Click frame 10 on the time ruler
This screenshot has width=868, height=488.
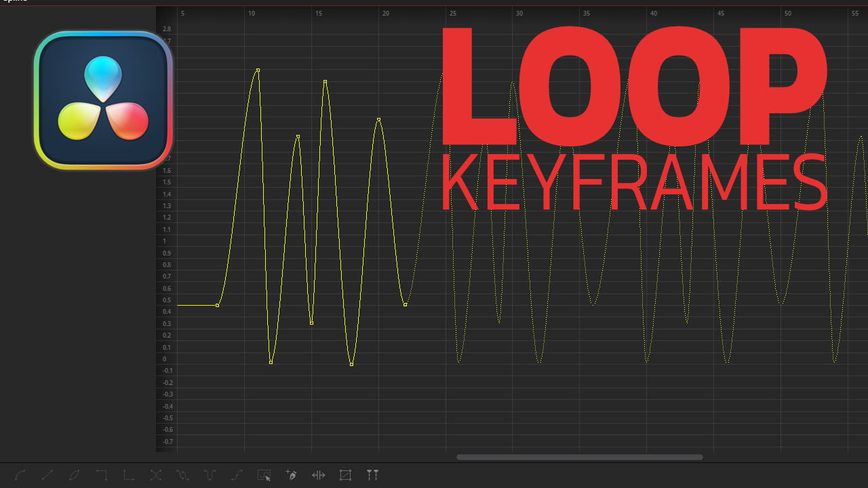(x=252, y=14)
